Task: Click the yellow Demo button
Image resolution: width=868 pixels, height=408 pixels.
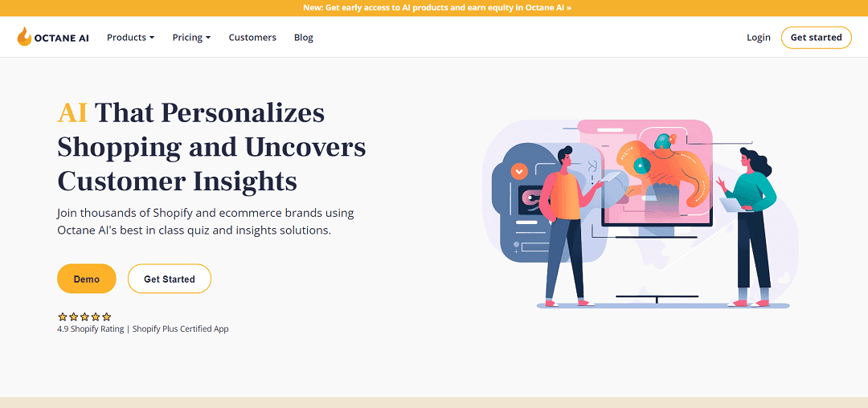Action: tap(86, 279)
